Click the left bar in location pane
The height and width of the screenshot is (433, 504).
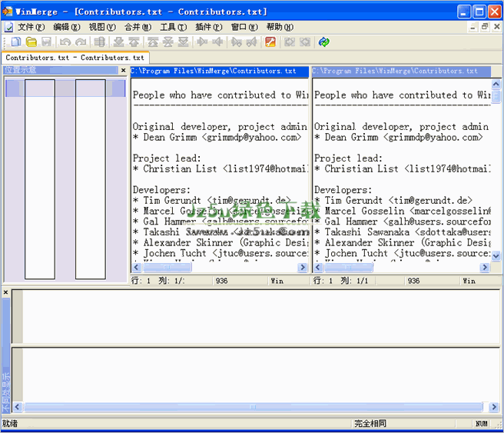pyautogui.click(x=40, y=179)
